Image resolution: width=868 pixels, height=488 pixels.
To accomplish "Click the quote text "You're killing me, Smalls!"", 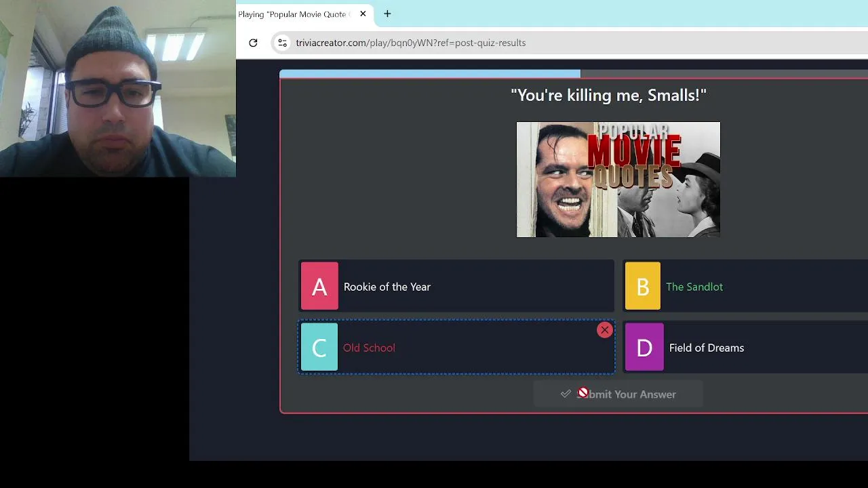I will (609, 95).
